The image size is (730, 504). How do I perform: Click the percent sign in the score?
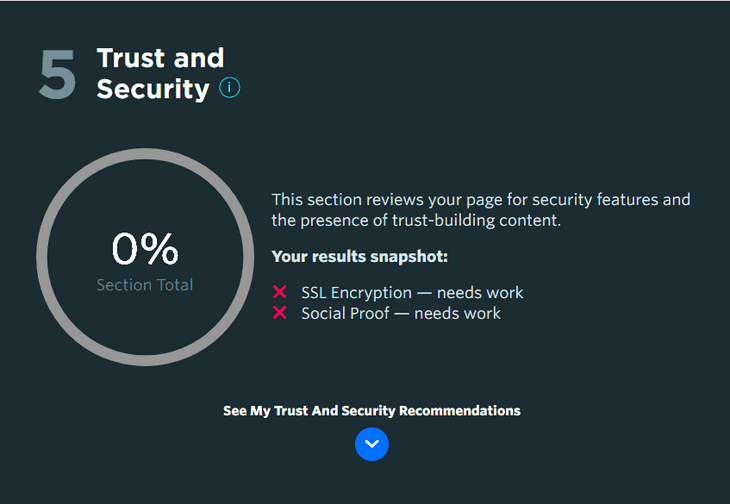(x=159, y=249)
